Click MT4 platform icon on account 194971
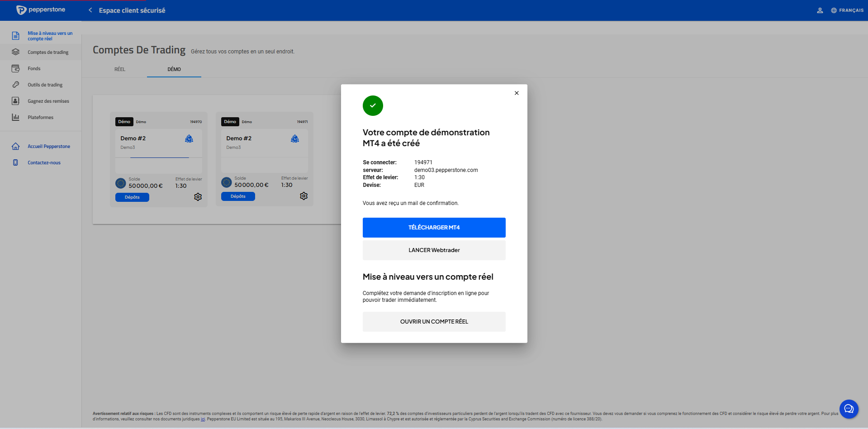This screenshot has height=429, width=868. click(x=295, y=138)
